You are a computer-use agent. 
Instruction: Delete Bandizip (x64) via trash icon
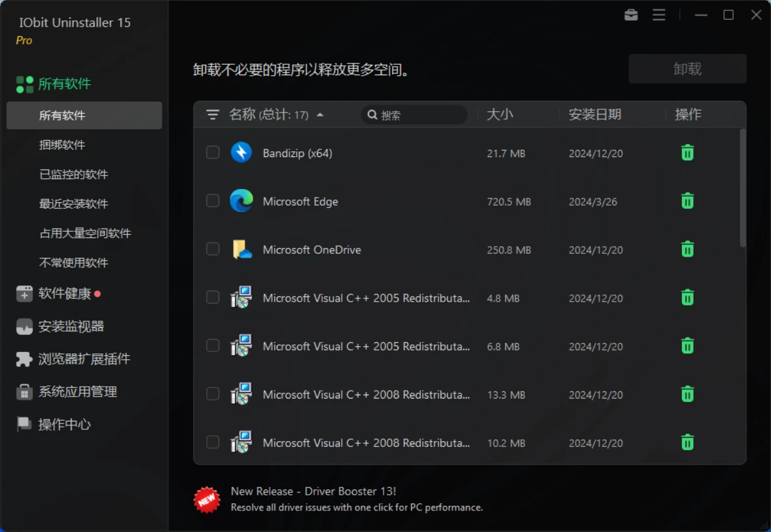(x=687, y=153)
